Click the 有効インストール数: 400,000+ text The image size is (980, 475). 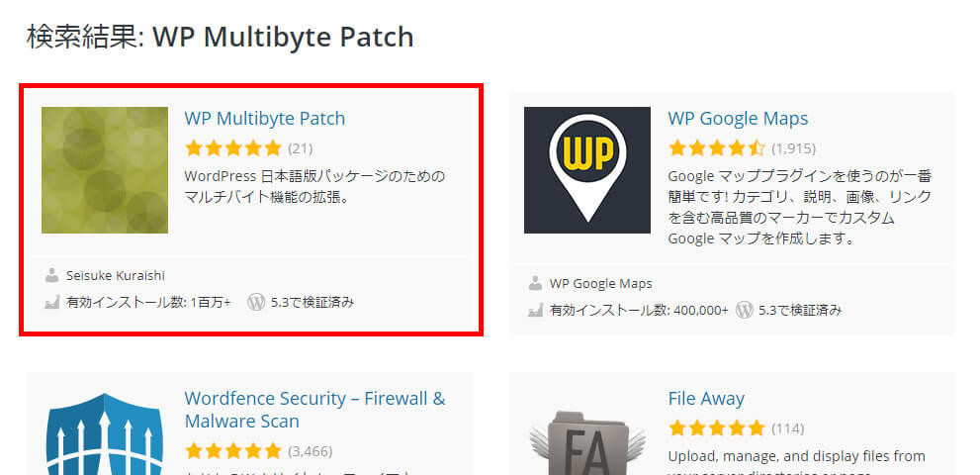coord(639,310)
